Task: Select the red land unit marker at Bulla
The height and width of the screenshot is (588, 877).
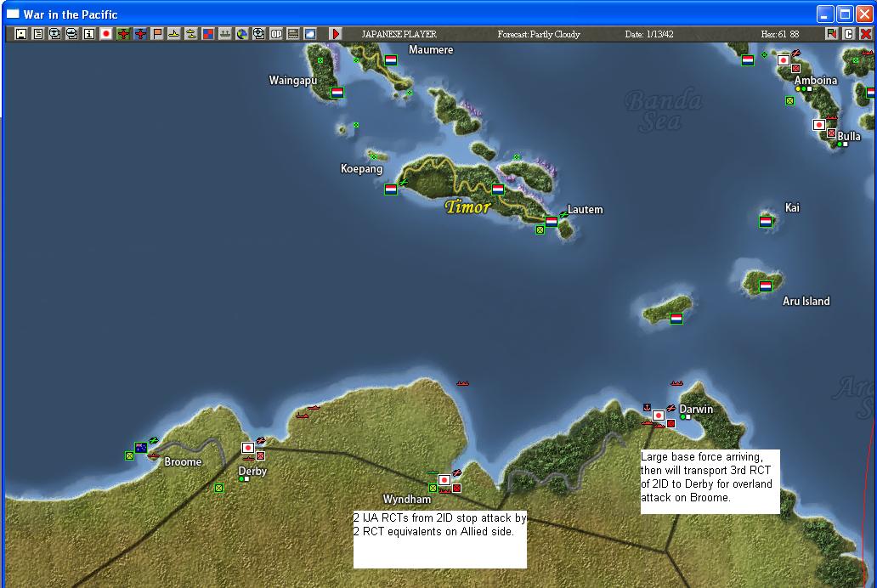Action: tap(831, 133)
